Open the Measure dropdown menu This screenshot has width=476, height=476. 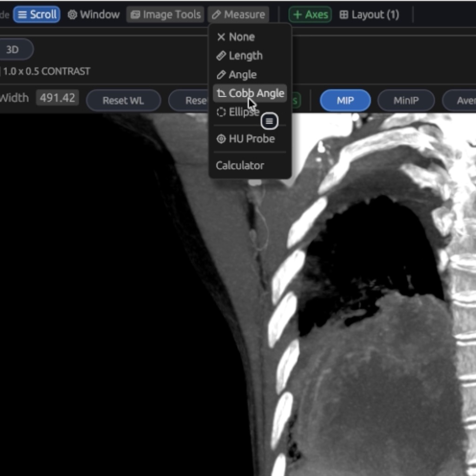pyautogui.click(x=238, y=14)
